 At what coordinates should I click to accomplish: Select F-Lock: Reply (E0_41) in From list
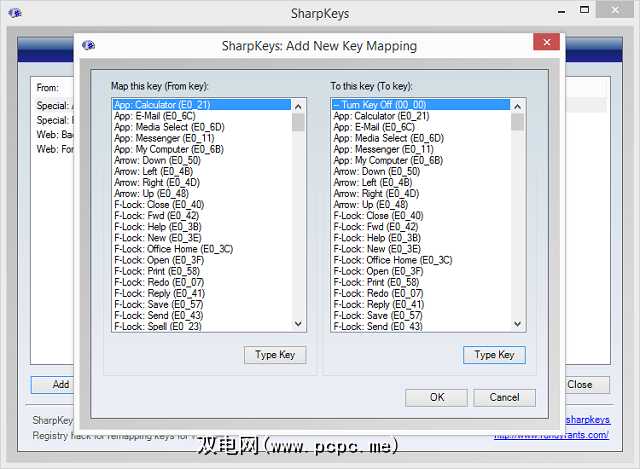202,293
